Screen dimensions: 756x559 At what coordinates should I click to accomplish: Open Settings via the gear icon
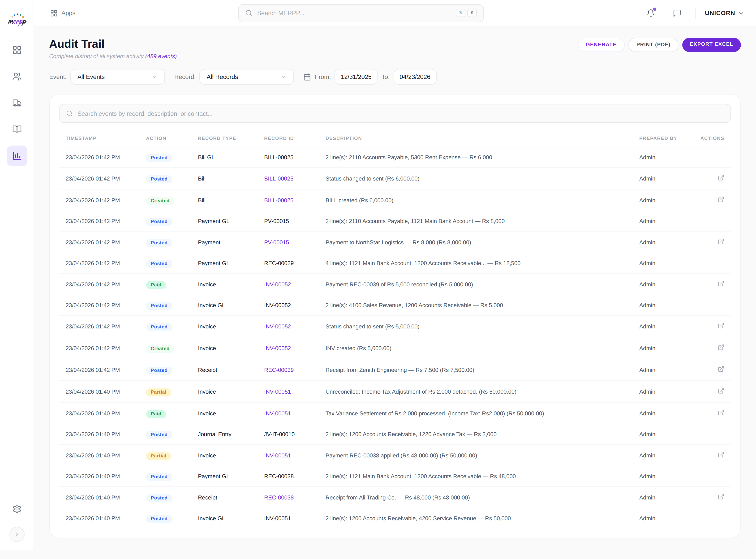coord(17,509)
